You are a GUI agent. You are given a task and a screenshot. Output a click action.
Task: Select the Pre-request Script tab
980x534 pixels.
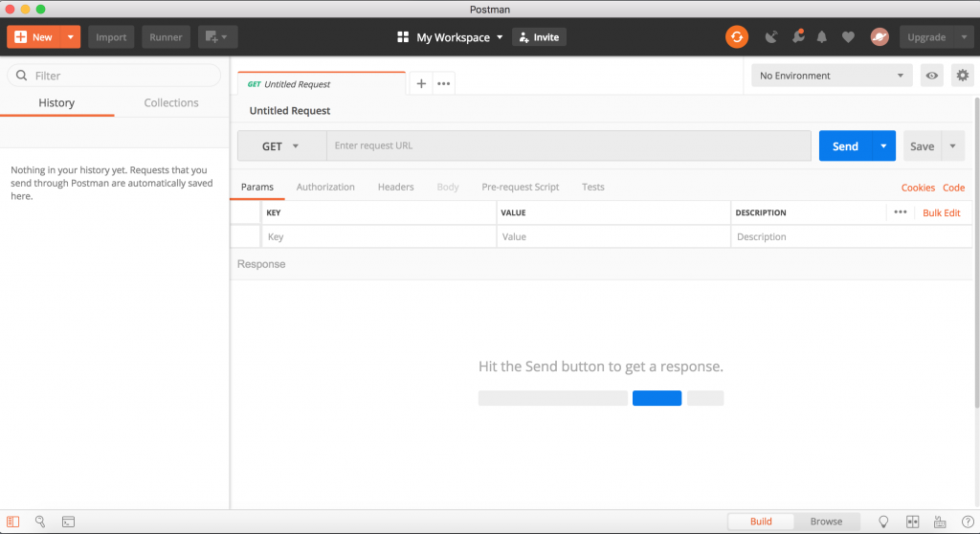[x=520, y=187]
